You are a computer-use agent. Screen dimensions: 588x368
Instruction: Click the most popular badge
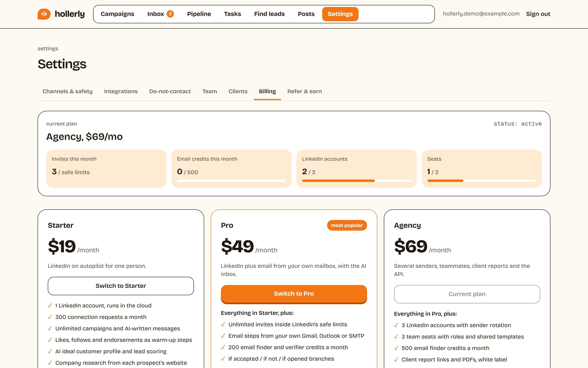coord(347,225)
